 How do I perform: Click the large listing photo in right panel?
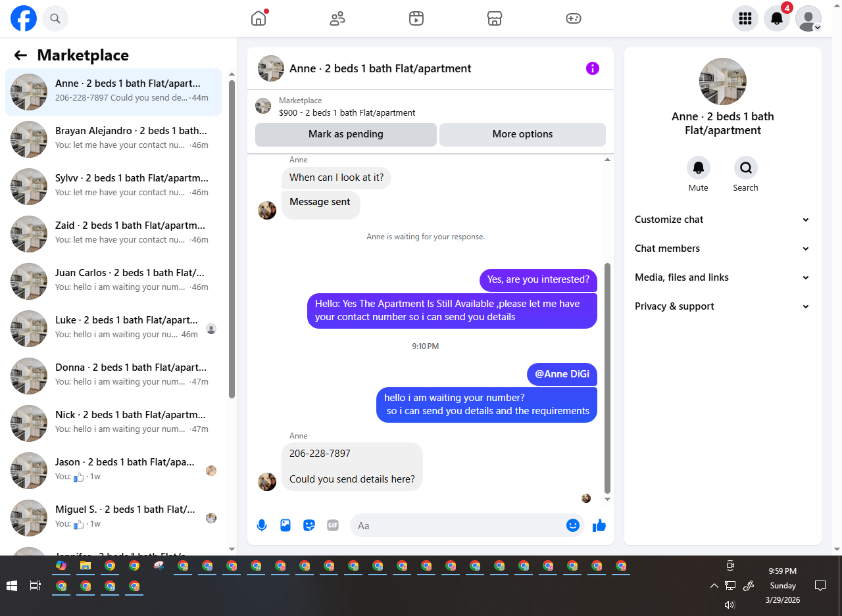coord(723,82)
